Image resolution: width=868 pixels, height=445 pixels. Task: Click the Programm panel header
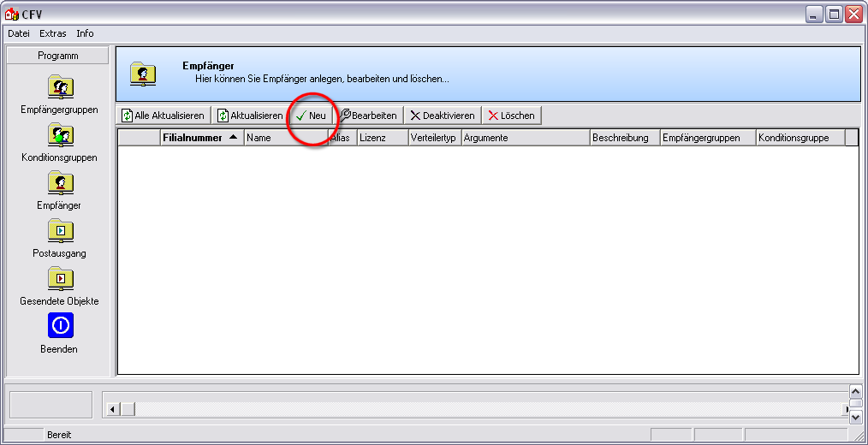point(58,56)
